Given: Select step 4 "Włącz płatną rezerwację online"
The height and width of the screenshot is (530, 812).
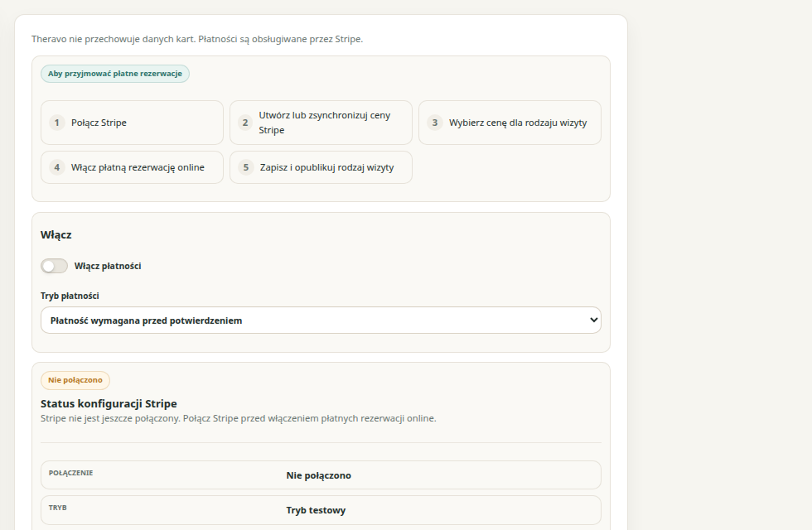Looking at the screenshot, I should pos(132,167).
